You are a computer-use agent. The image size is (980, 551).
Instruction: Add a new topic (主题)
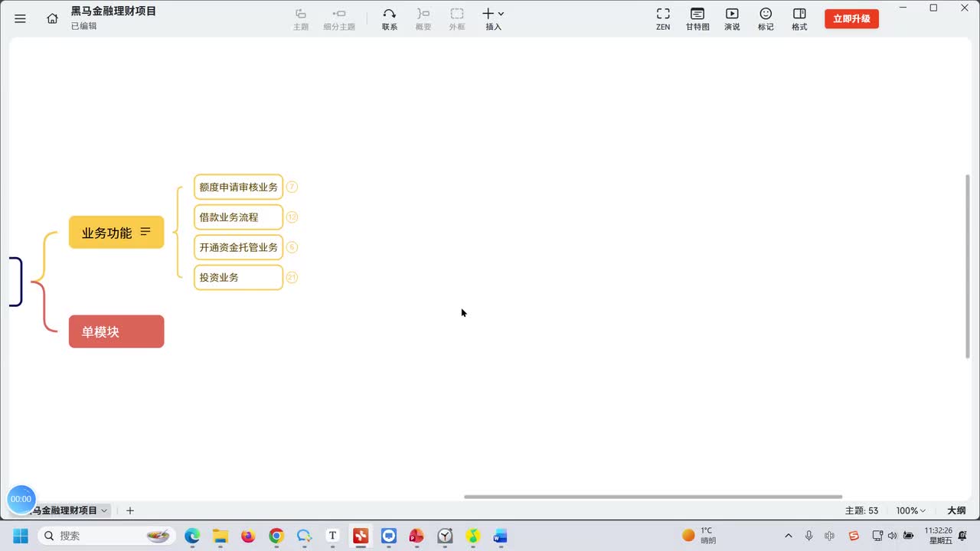[301, 19]
